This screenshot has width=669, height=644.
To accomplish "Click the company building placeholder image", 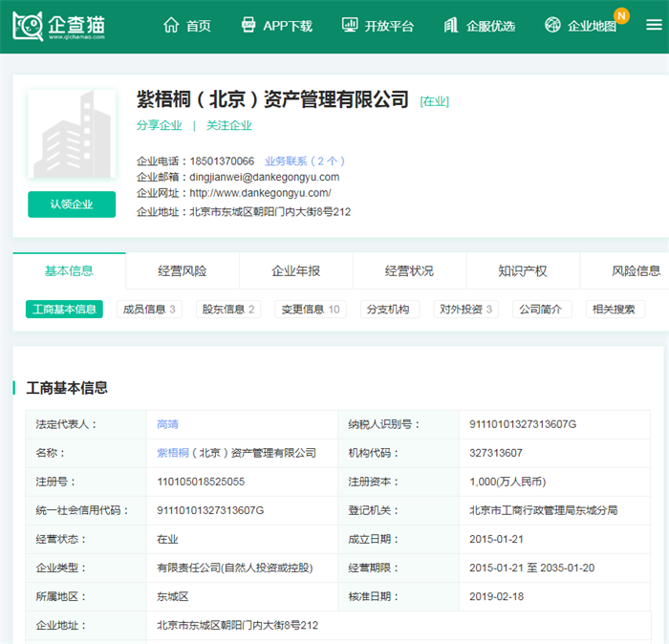I will [x=72, y=134].
